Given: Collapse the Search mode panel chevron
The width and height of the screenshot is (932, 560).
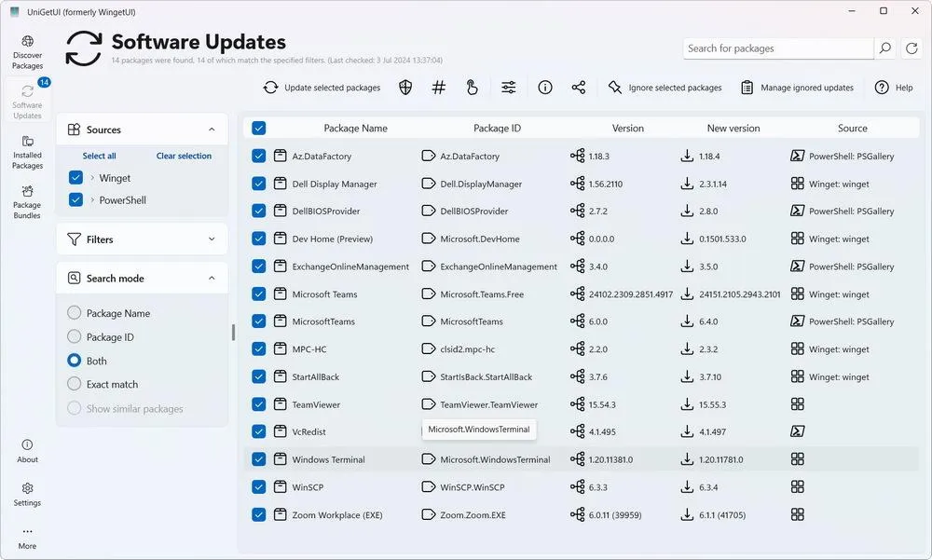Looking at the screenshot, I should tap(212, 278).
